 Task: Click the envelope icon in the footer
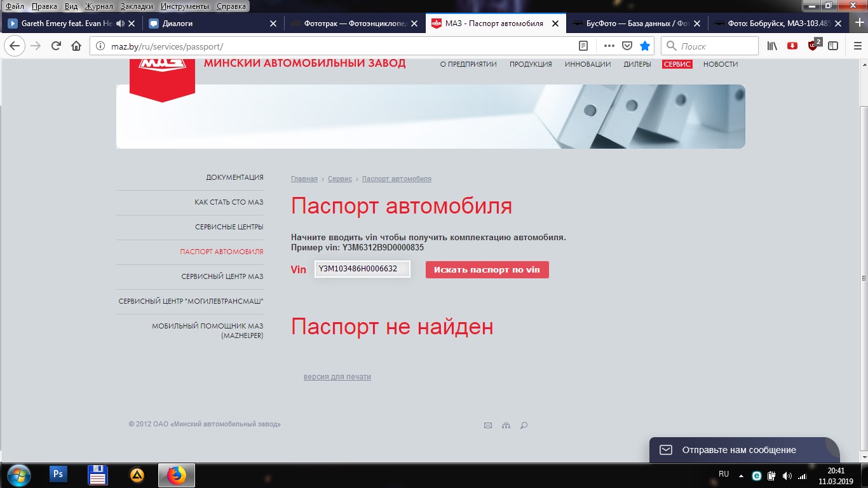point(488,426)
